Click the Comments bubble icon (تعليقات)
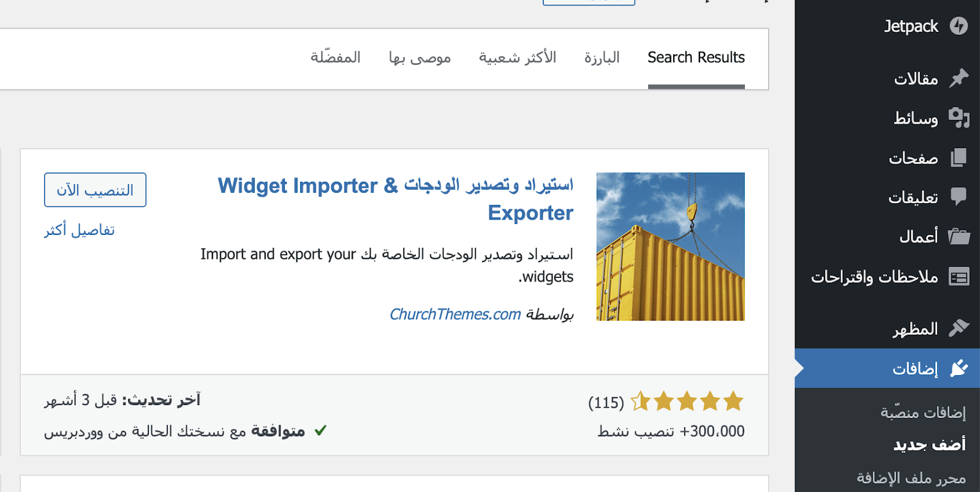 [959, 197]
